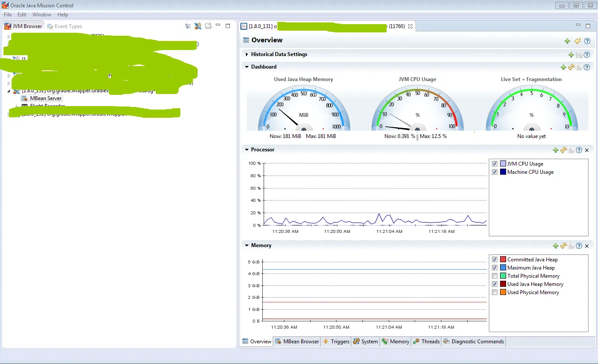598x364 pixels.
Task: Click the new folder icon in JVM Browser toolbar
Action: 208,26
